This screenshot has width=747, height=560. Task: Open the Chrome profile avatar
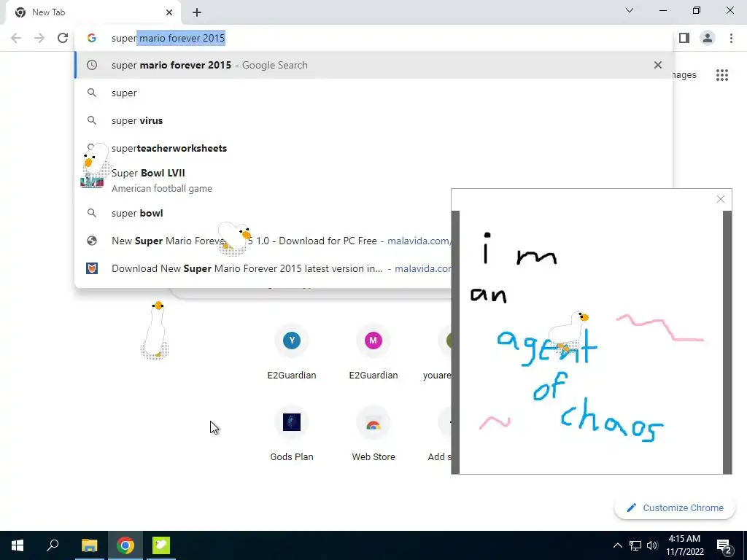pos(708,38)
